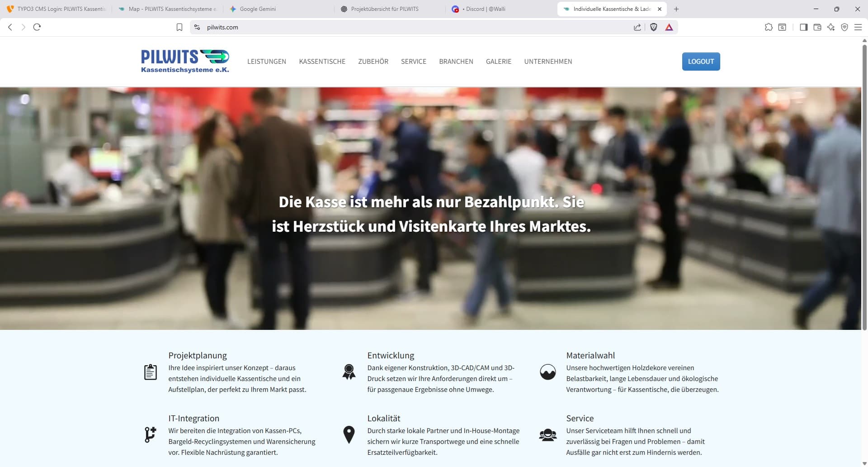The width and height of the screenshot is (868, 467).
Task: Open the Brave Wallet icon
Action: (x=817, y=27)
